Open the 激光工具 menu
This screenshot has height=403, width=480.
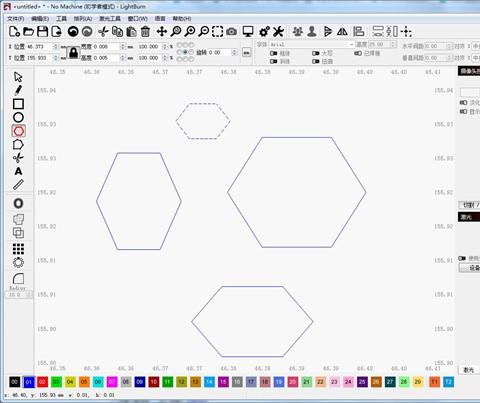click(x=110, y=18)
